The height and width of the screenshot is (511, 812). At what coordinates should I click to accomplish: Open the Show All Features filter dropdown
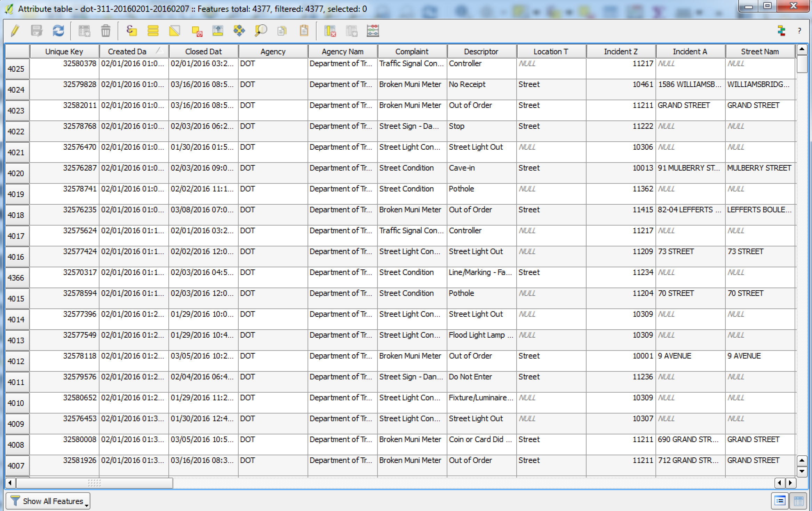48,501
